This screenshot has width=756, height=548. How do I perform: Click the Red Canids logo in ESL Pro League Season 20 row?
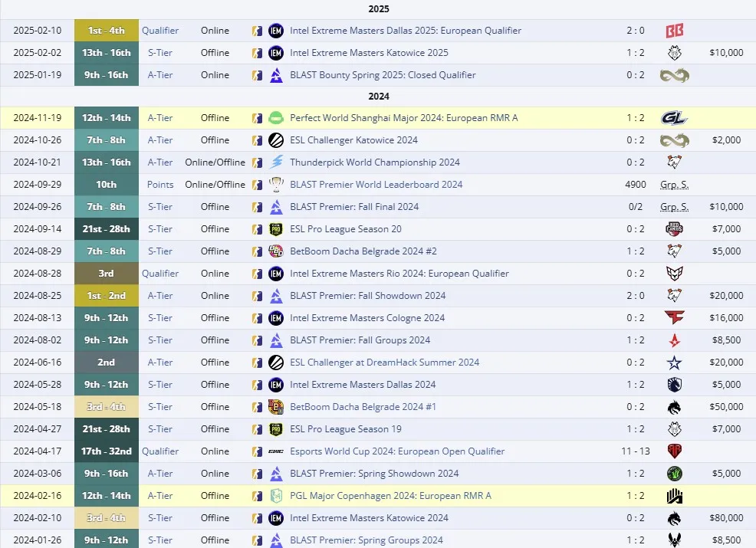point(675,229)
